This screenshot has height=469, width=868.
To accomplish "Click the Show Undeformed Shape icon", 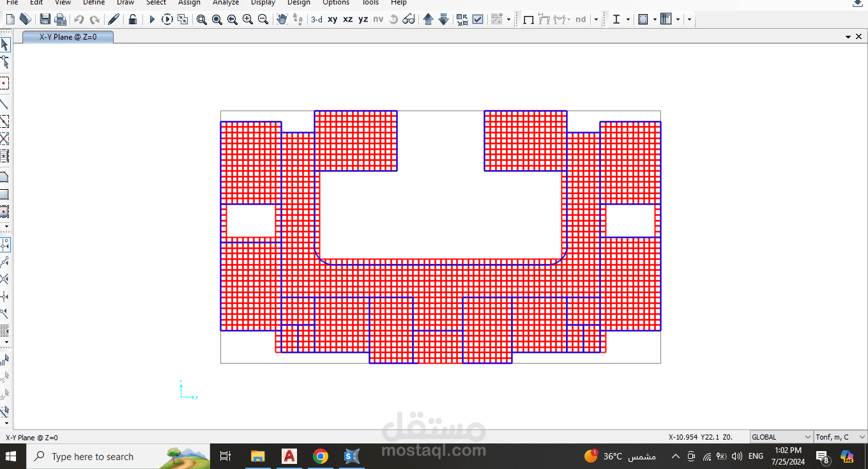I will (x=529, y=20).
